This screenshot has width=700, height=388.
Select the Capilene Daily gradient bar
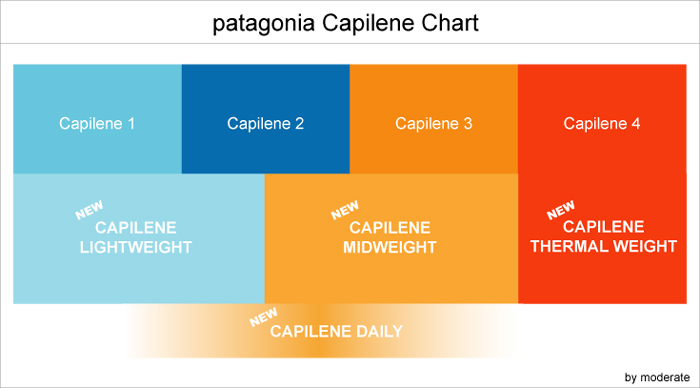(321, 331)
